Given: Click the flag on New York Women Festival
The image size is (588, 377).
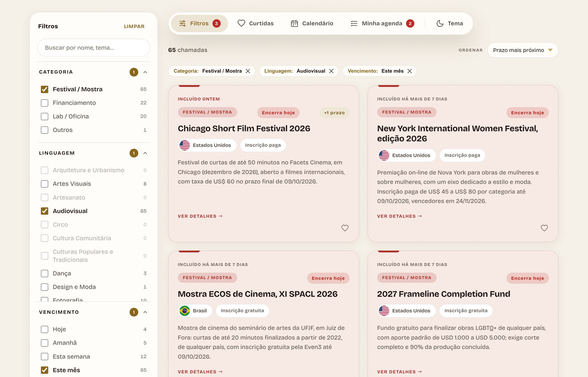Looking at the screenshot, I should pyautogui.click(x=384, y=155).
